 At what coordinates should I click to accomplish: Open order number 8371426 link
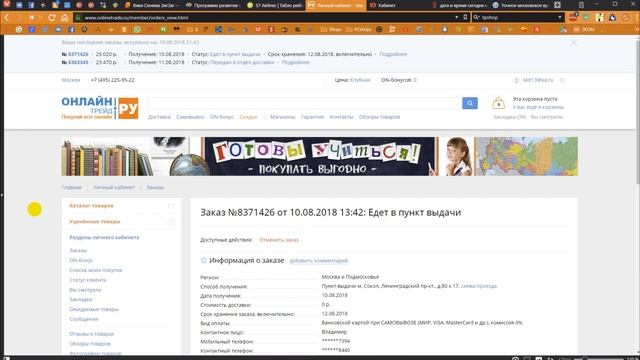coord(78,54)
